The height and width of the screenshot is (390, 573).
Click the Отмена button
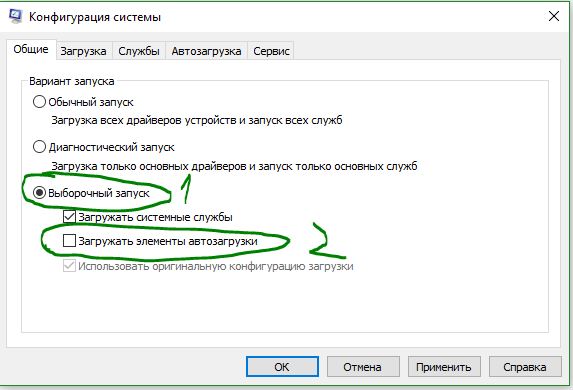(x=363, y=367)
